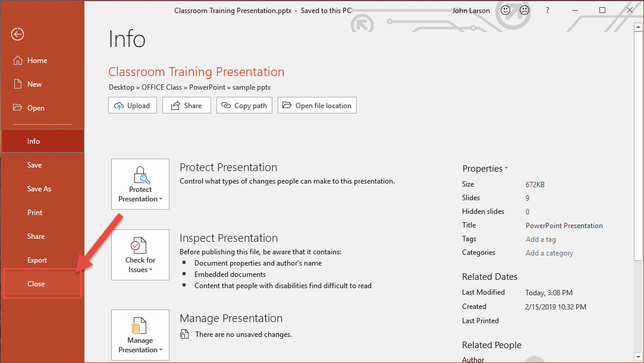Click the Open folder icon in the sidebar
This screenshot has height=363, width=644.
point(17,108)
